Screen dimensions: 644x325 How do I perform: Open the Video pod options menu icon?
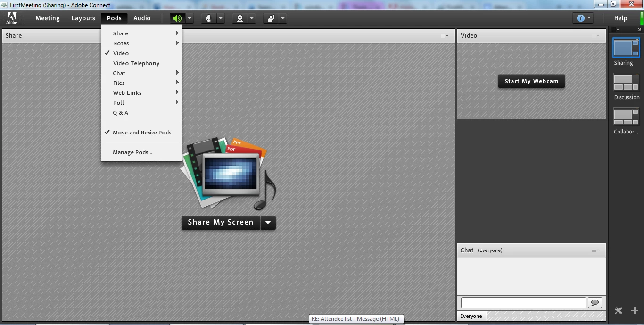pyautogui.click(x=596, y=35)
